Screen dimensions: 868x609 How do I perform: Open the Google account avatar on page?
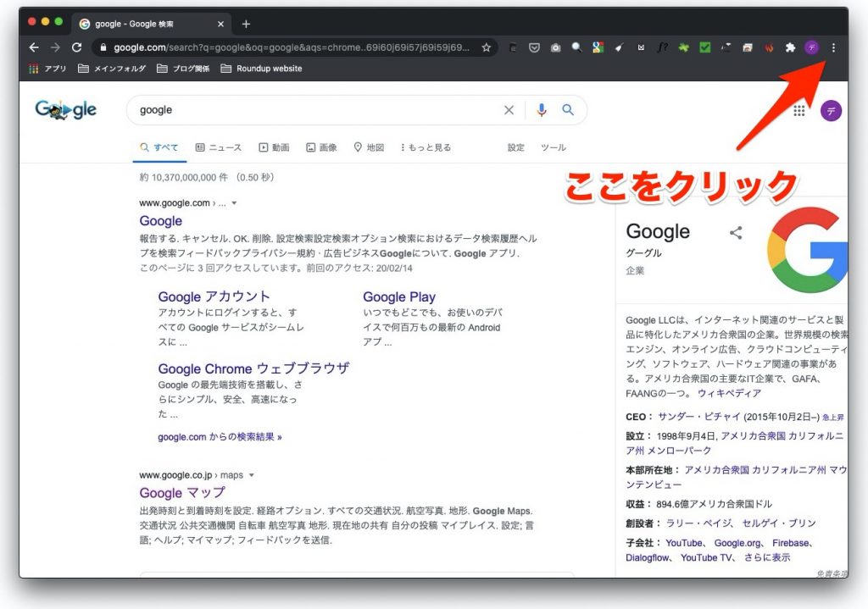831,111
